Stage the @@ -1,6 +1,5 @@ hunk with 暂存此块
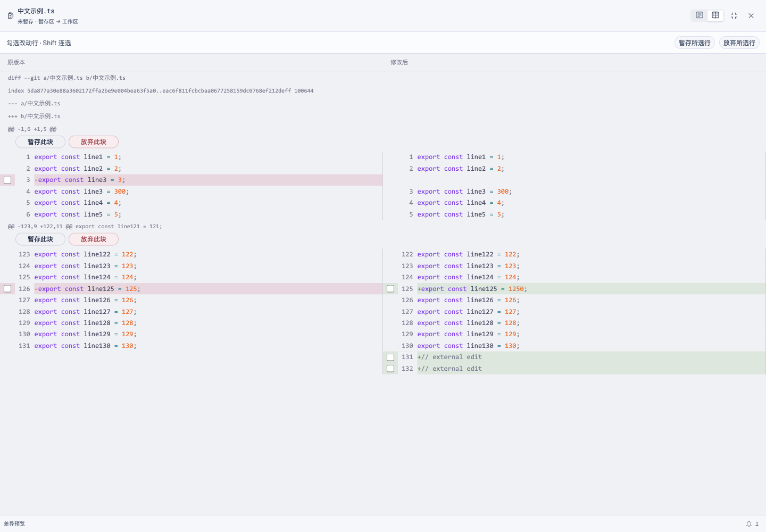 point(40,142)
